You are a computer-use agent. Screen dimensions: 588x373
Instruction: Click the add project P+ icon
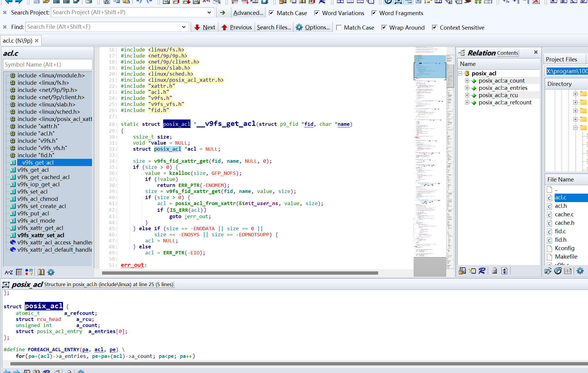[558, 271]
